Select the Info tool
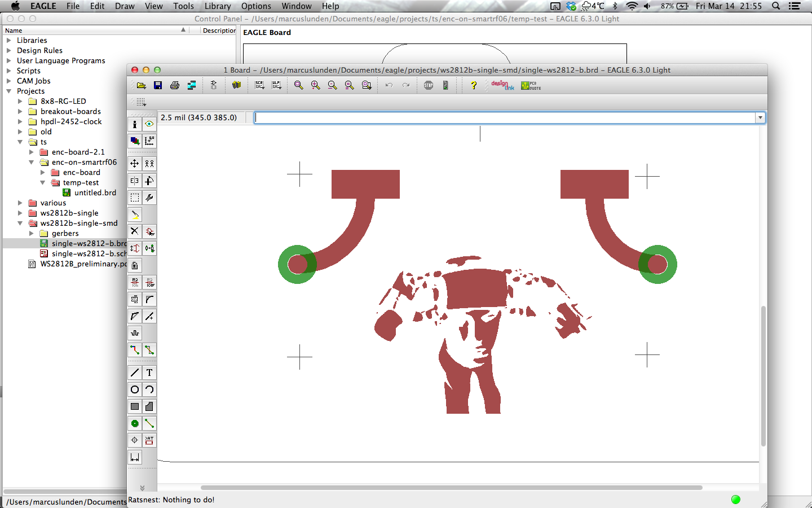 [x=135, y=124]
